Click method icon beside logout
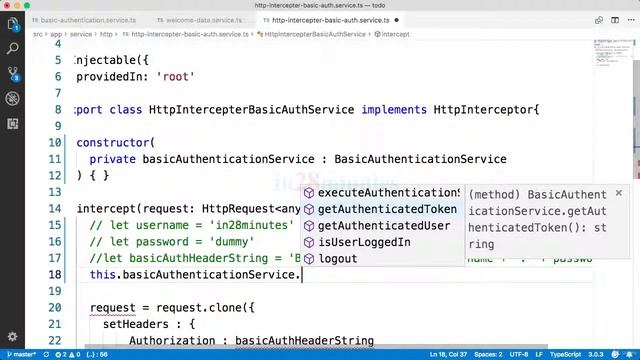Screen dimensions: 640x360 (309, 259)
